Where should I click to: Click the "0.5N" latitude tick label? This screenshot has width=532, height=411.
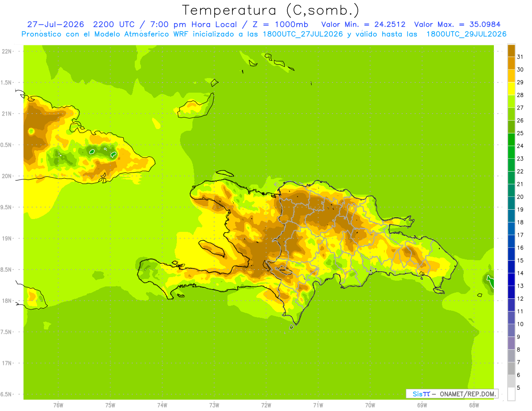point(7,145)
